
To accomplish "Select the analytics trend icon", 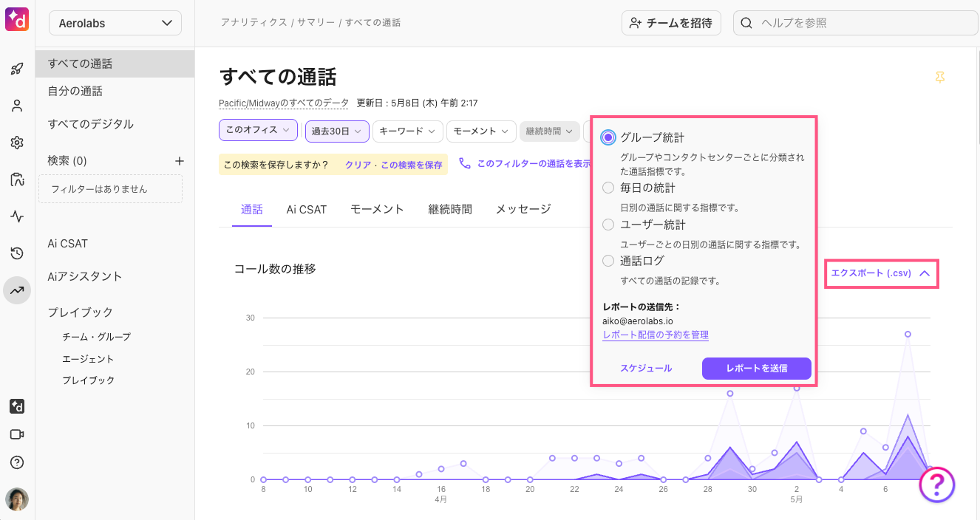I will pos(17,290).
